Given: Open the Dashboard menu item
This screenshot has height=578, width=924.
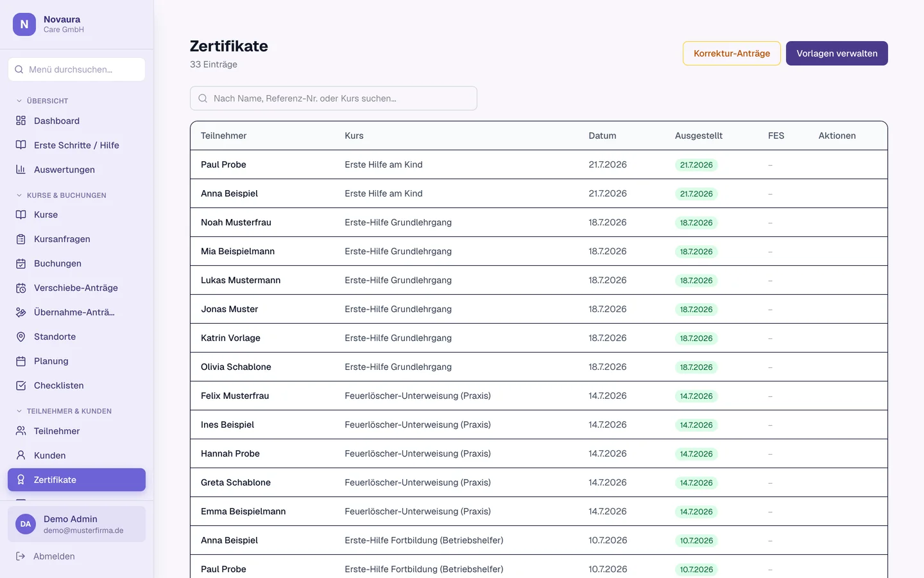Looking at the screenshot, I should (76, 121).
